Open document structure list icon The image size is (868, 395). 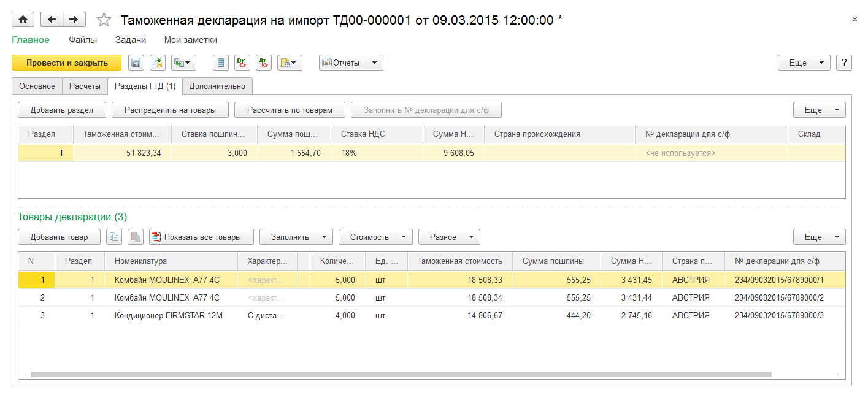[x=221, y=63]
